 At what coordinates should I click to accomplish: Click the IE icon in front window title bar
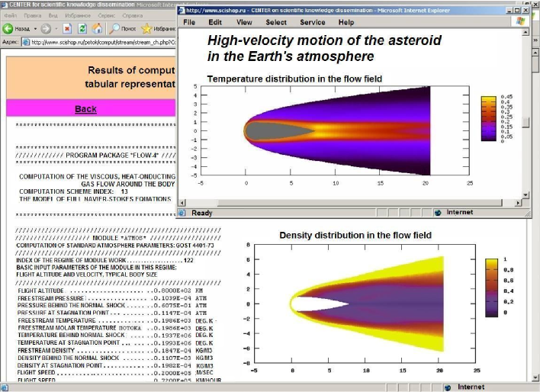tap(182, 11)
